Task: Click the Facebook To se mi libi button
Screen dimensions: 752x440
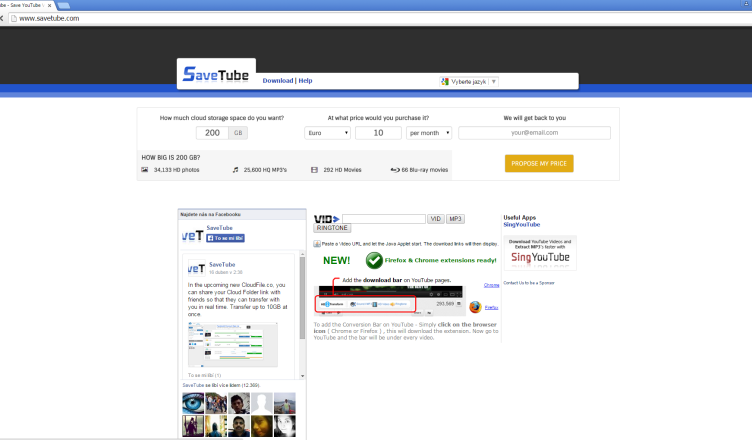Action: [225, 238]
